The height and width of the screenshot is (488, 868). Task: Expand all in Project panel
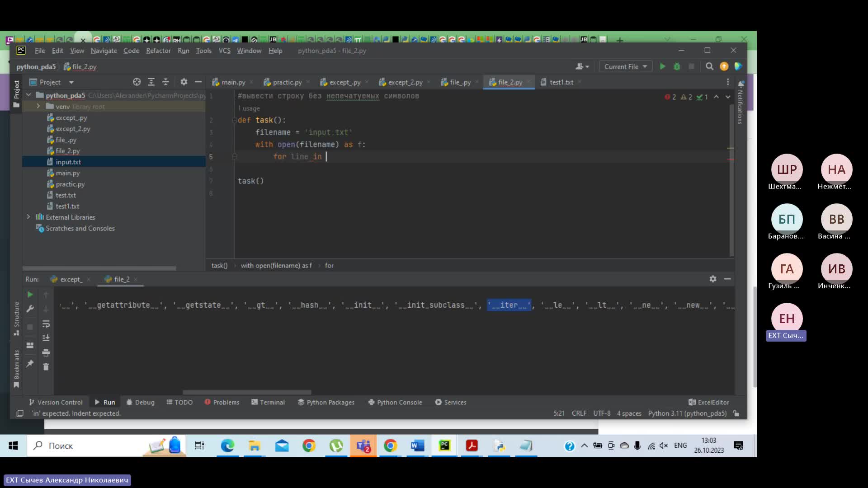click(x=151, y=82)
